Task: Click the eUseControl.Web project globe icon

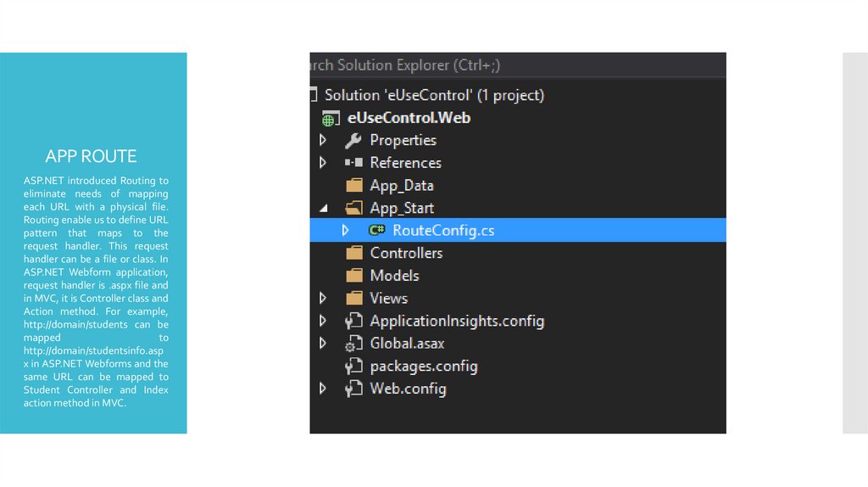Action: [331, 119]
